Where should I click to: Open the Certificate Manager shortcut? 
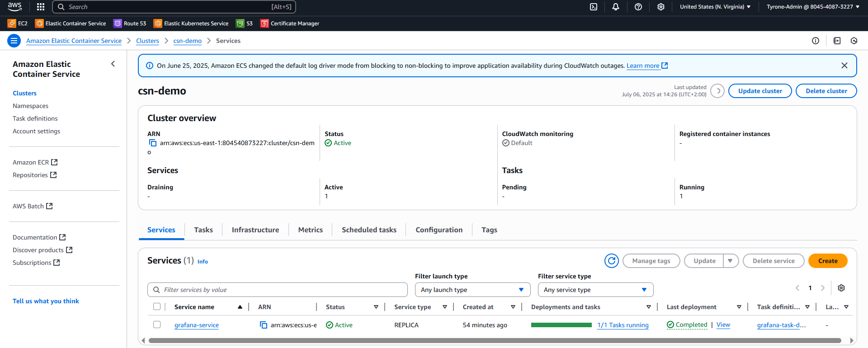[x=290, y=24]
